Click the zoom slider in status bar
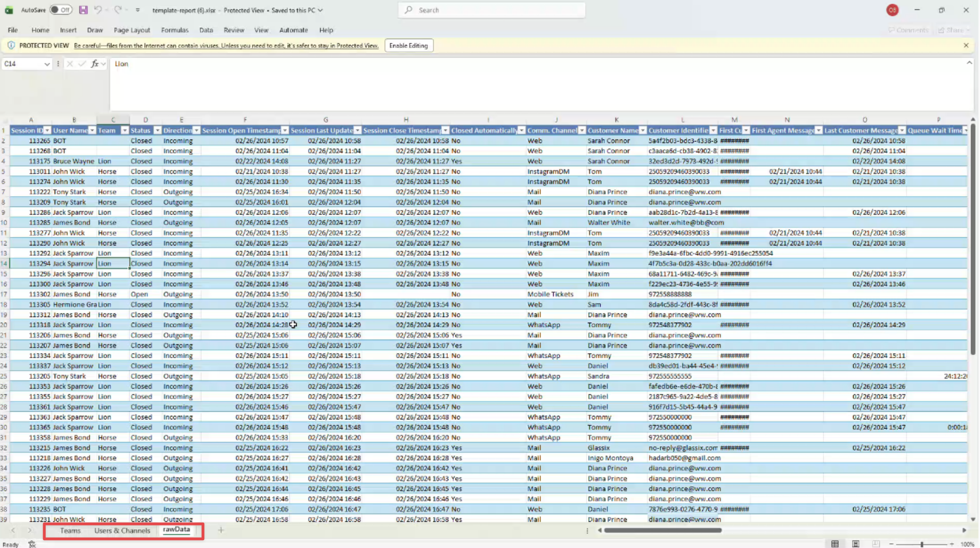The width and height of the screenshot is (980, 548). pos(921,544)
